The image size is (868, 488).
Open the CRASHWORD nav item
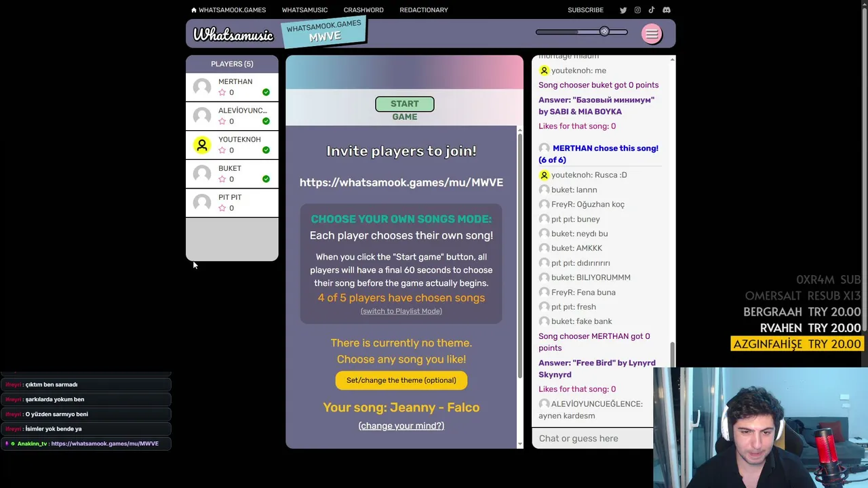pos(363,10)
